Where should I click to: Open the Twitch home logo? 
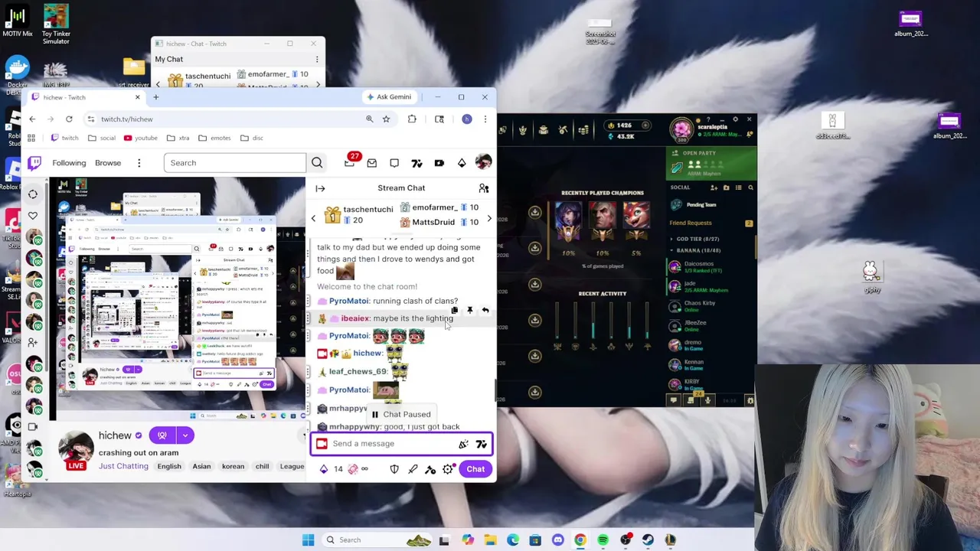click(x=34, y=162)
